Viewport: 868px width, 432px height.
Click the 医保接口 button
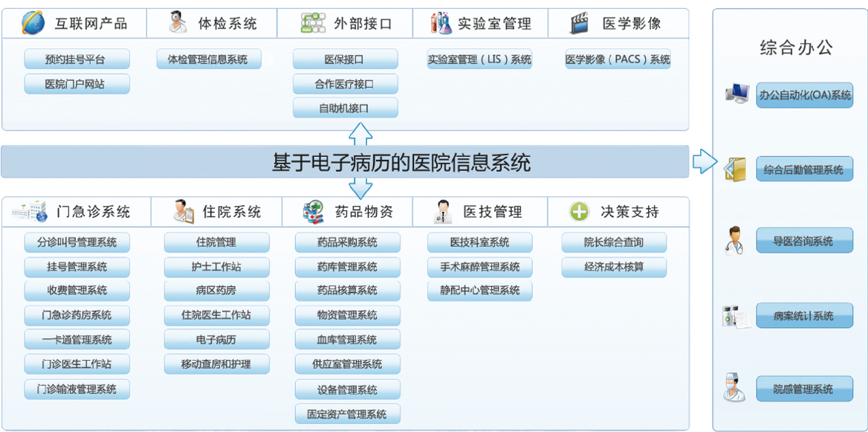[345, 59]
